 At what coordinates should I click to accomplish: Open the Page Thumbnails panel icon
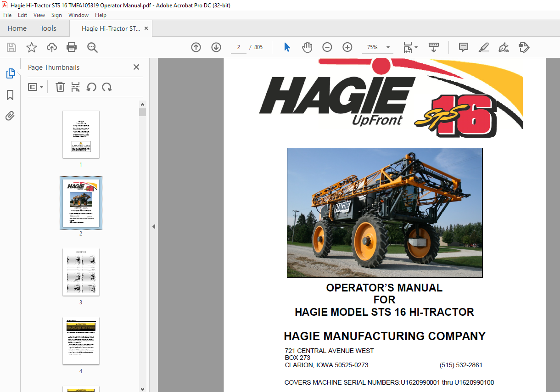click(x=10, y=73)
